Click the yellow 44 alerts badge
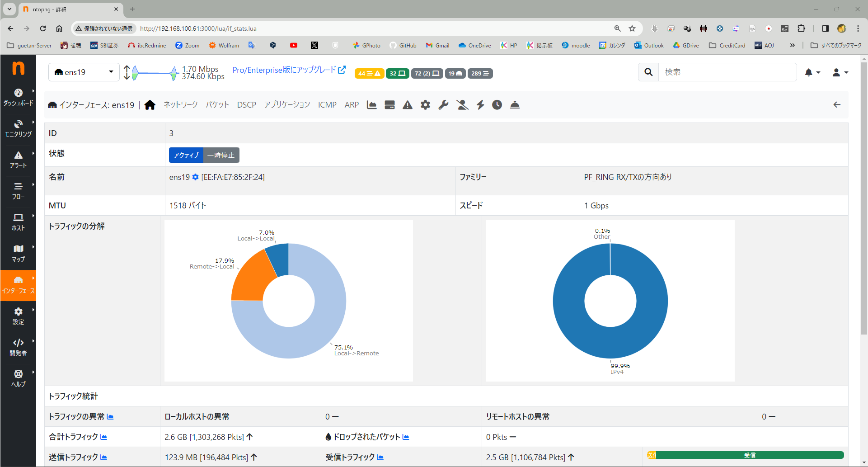 369,73
